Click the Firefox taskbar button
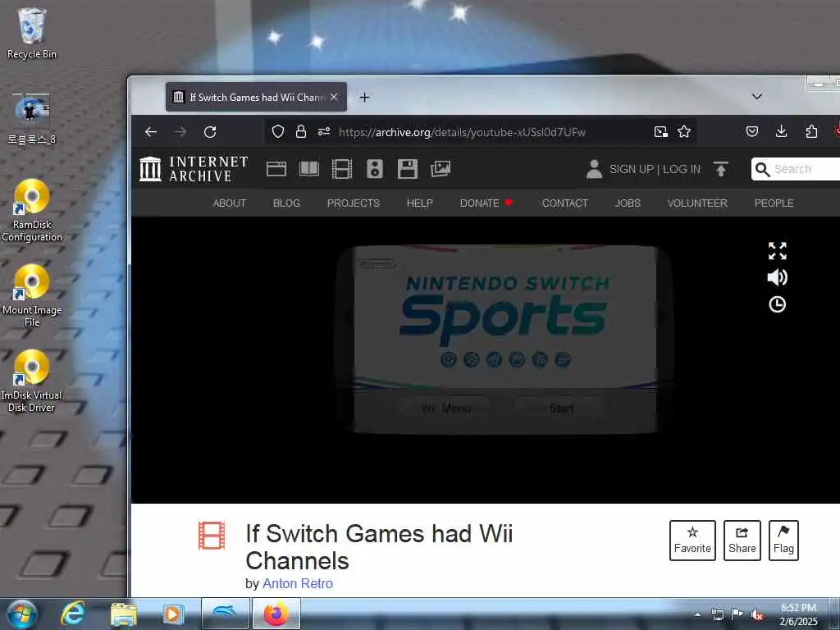 pos(276,614)
